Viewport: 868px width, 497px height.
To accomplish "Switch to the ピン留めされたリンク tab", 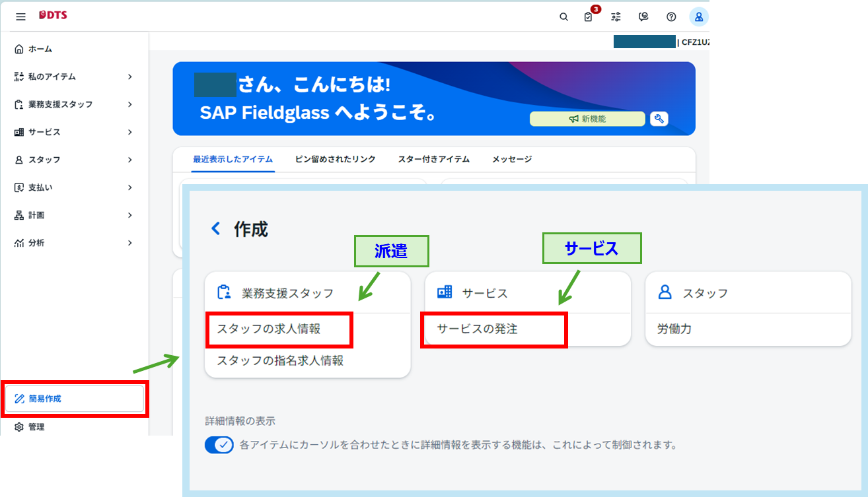I will coord(335,159).
